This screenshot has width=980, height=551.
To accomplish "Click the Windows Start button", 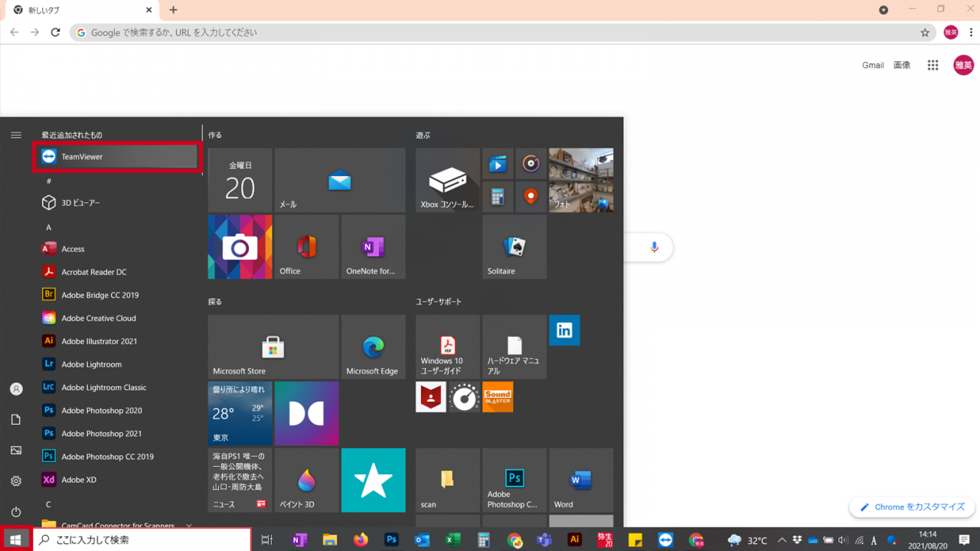I will tap(15, 540).
